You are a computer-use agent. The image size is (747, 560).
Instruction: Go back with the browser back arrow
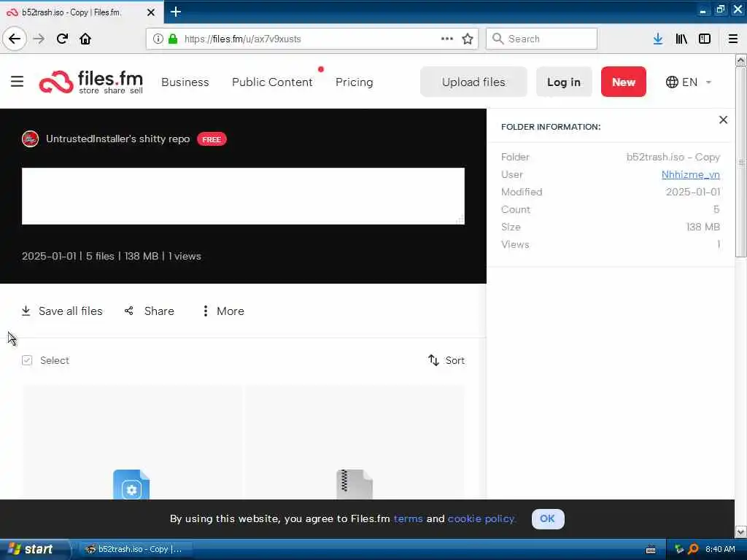click(15, 39)
